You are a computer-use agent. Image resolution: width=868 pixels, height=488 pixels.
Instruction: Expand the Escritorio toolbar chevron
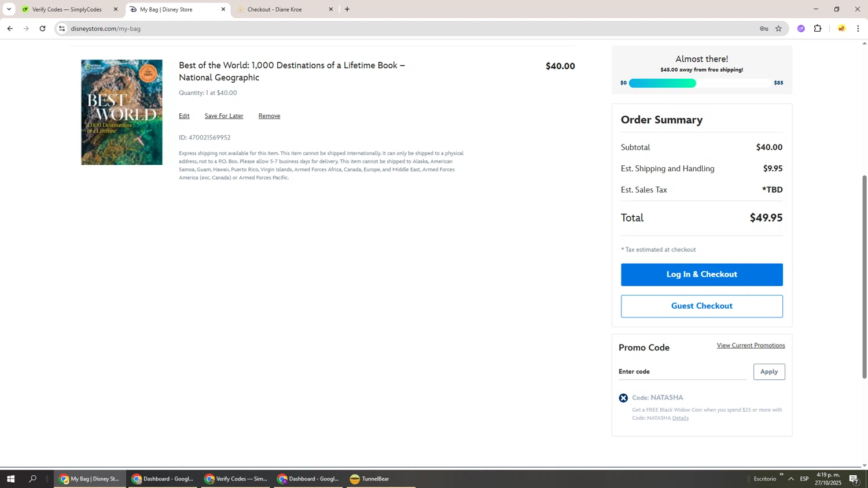[x=781, y=475]
